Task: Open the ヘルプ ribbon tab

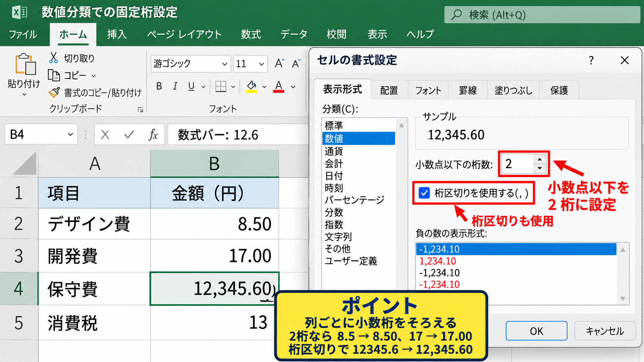Action: (x=420, y=34)
